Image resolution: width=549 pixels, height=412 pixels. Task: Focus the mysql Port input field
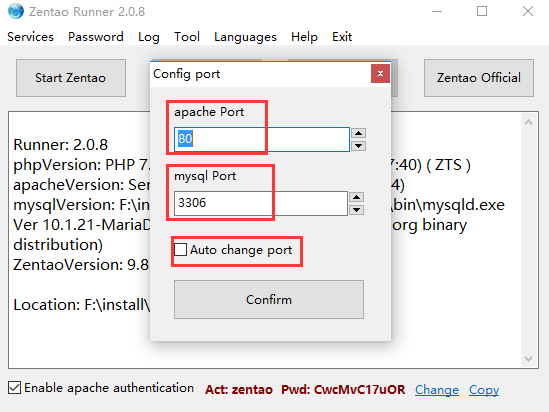coord(261,203)
